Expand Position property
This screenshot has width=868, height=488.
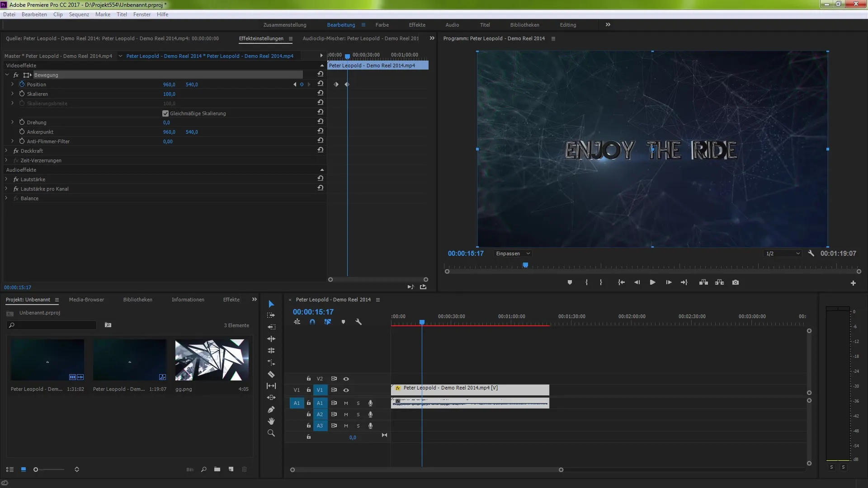12,84
